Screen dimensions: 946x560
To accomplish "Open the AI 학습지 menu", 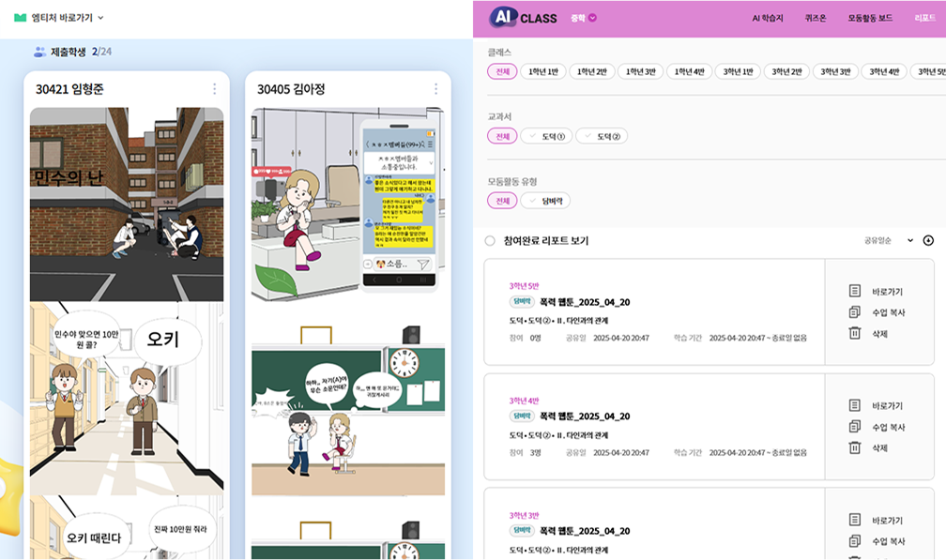I will tap(768, 18).
